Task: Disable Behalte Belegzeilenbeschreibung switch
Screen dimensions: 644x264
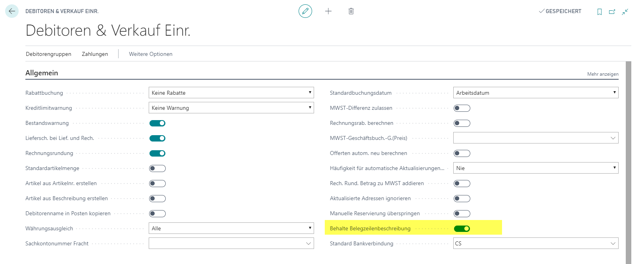Action: [x=462, y=229]
